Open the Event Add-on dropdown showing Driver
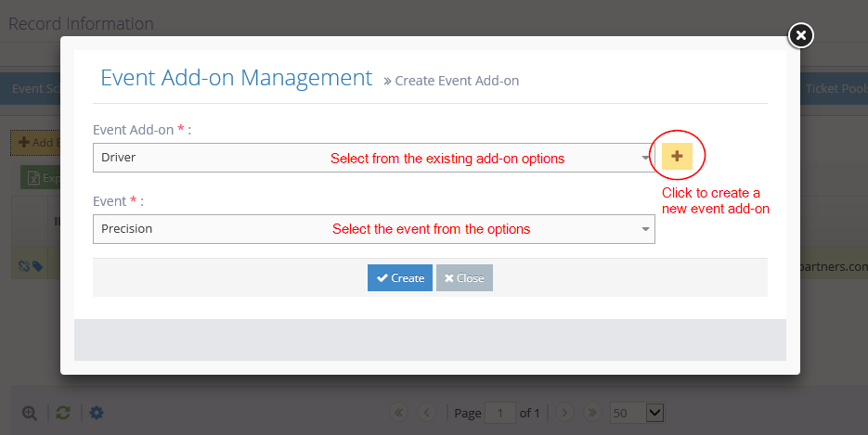868x435 pixels. coord(373,158)
